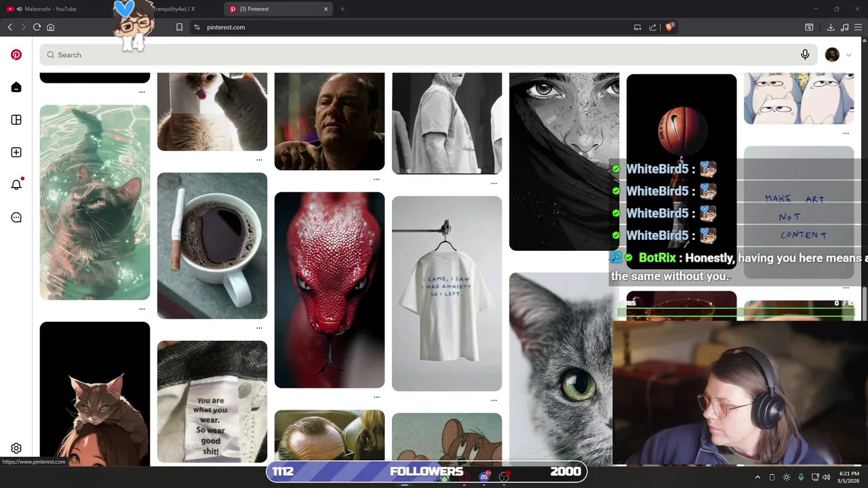Viewport: 868px width, 488px height.
Task: Open more options under licking cat pin
Action: pyautogui.click(x=259, y=160)
